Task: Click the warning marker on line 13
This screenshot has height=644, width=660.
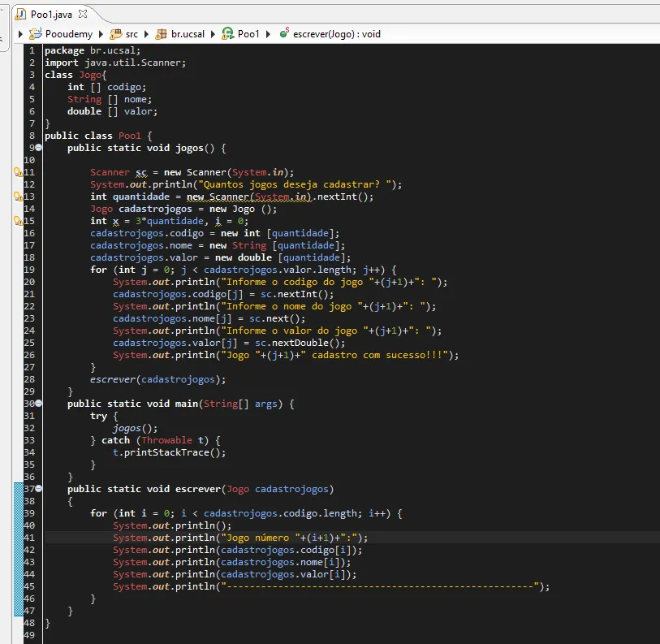Action: coord(17,197)
